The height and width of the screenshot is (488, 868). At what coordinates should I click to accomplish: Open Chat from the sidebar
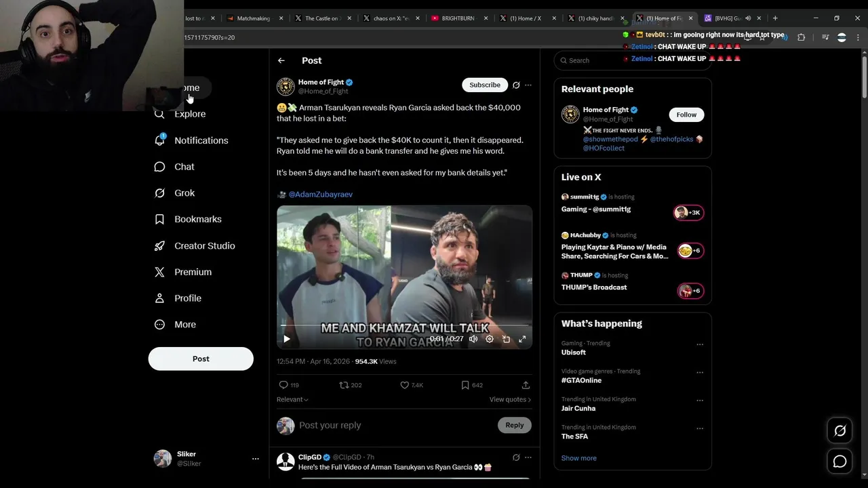[x=175, y=167]
